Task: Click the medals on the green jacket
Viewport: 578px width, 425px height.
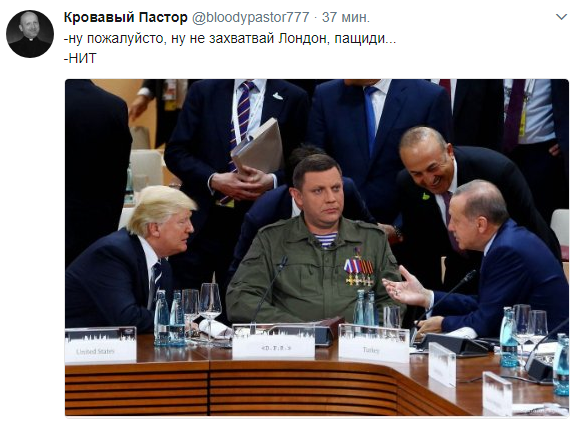Action: click(x=359, y=272)
